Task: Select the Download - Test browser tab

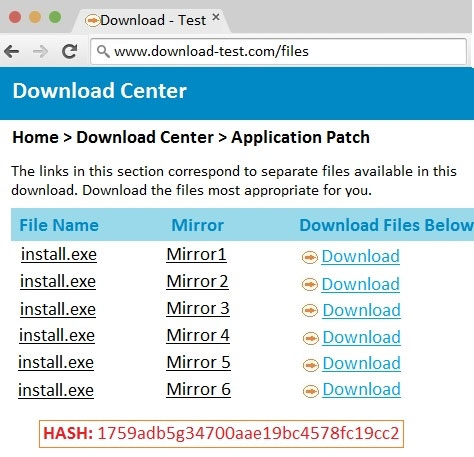Action: [x=151, y=21]
